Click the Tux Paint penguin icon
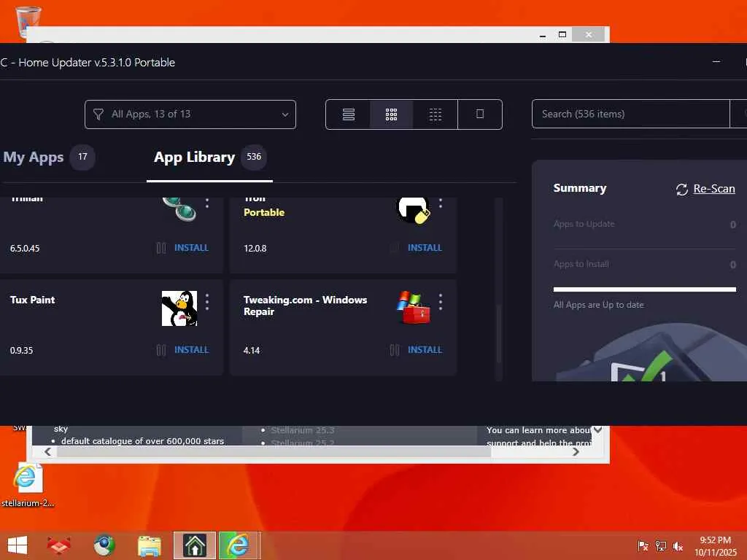The height and width of the screenshot is (560, 747). click(179, 308)
